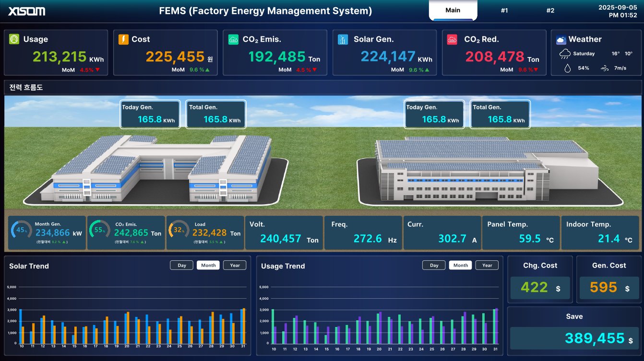The image size is (644, 361).
Task: Switch Usage Trend to Year view
Action: point(487,265)
